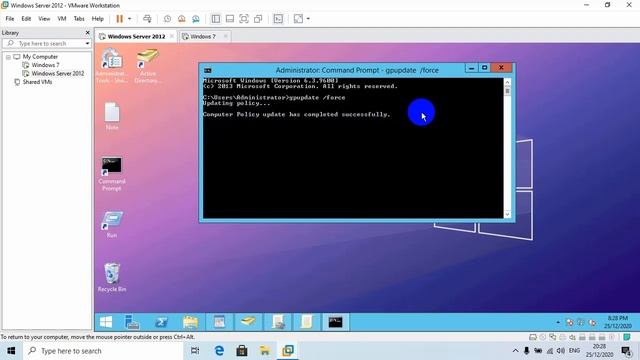The width and height of the screenshot is (640, 360).
Task: Select the Run desktop shortcut
Action: [112, 224]
